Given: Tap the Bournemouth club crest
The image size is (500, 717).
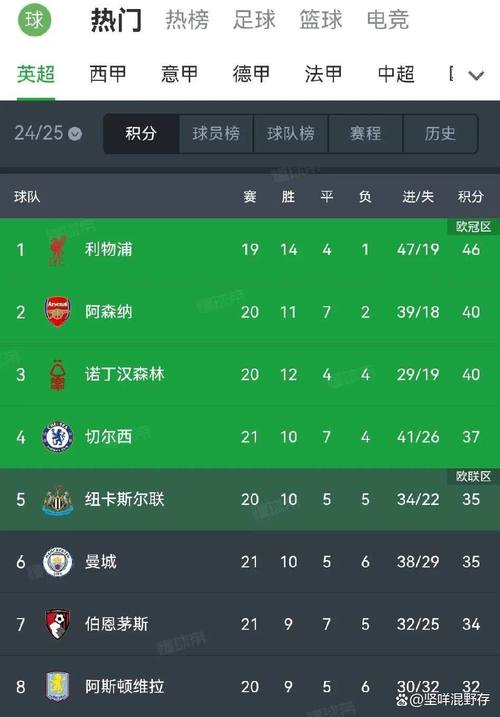Looking at the screenshot, I should 58,624.
